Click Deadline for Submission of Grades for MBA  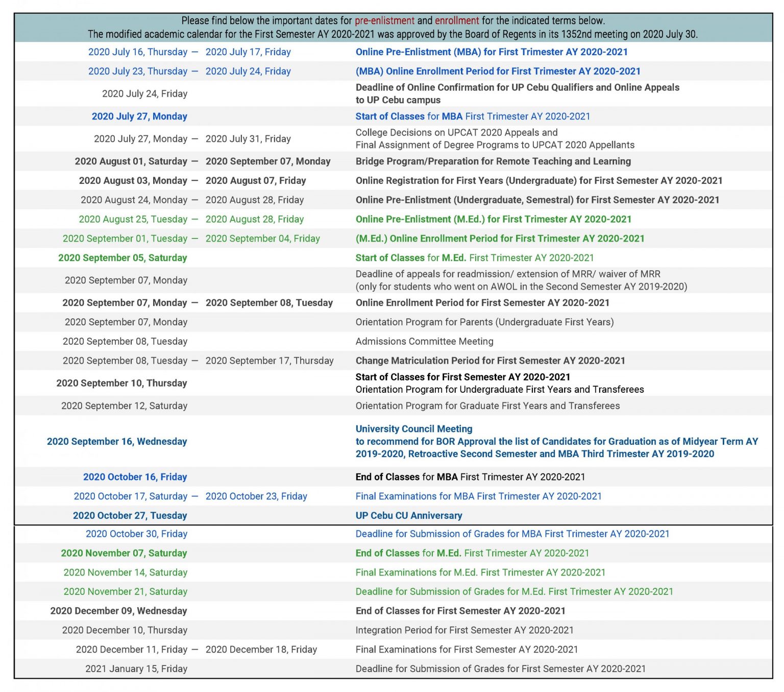(x=512, y=534)
